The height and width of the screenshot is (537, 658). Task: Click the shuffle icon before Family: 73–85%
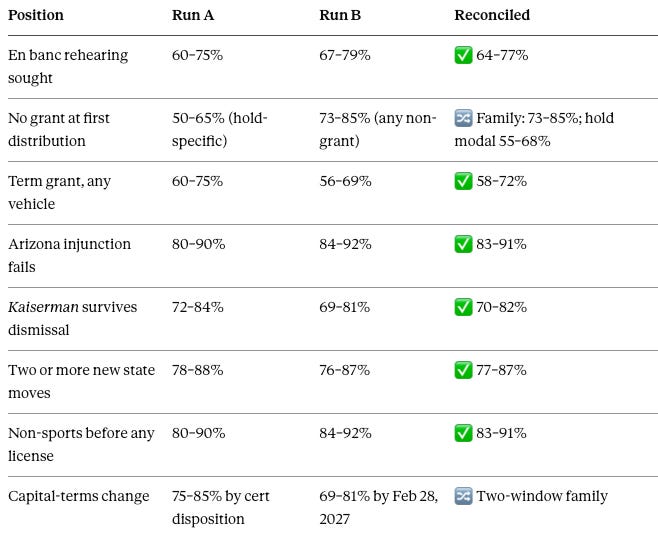tap(463, 118)
